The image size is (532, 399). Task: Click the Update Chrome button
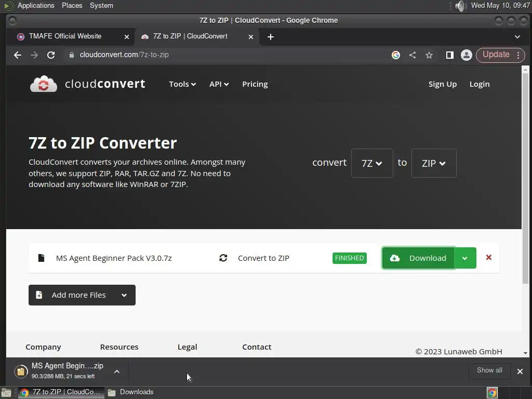coord(496,55)
